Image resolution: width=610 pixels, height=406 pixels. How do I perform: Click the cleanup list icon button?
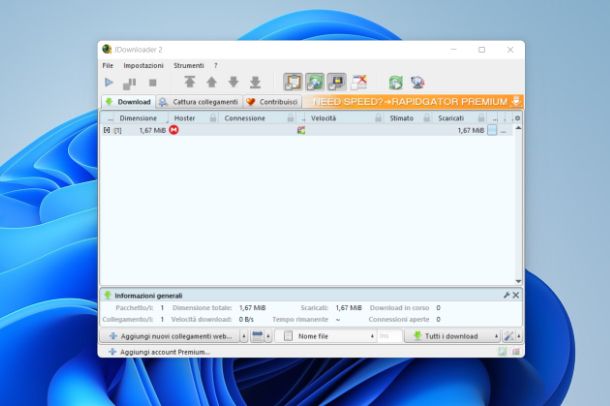click(258, 336)
